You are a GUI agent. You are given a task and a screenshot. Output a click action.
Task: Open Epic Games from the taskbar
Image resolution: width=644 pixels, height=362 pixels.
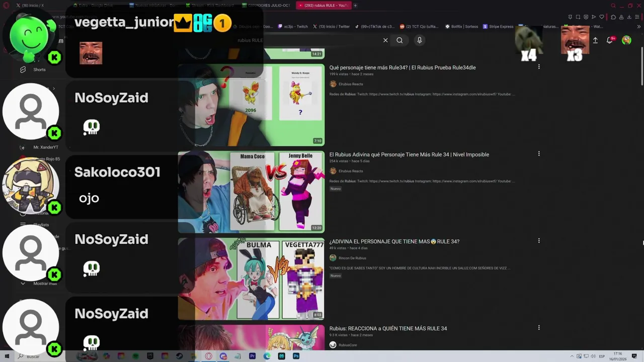pyautogui.click(x=150, y=356)
